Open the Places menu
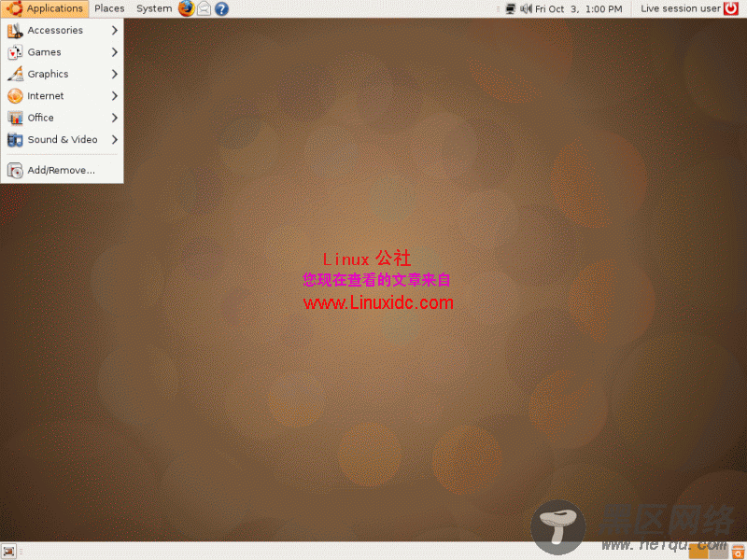 pyautogui.click(x=109, y=8)
